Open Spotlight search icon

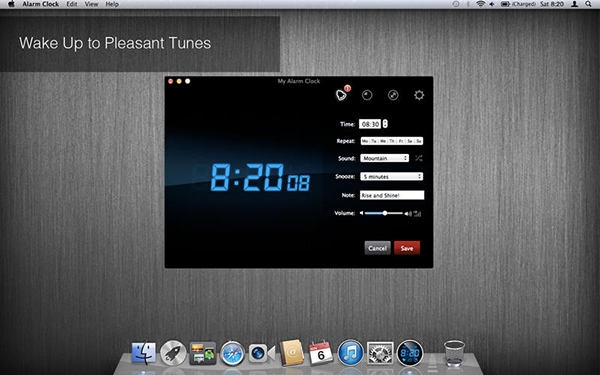588,4
